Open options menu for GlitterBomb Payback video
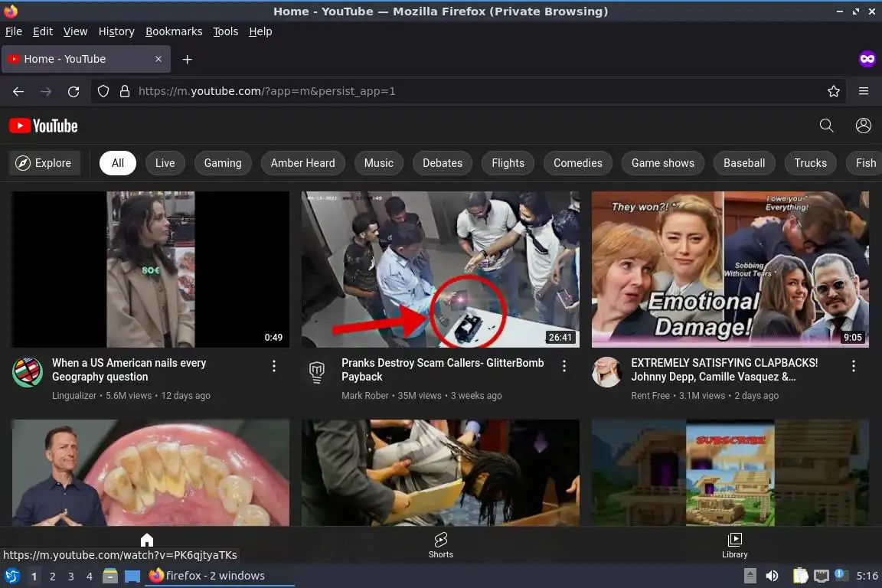 [x=564, y=366]
